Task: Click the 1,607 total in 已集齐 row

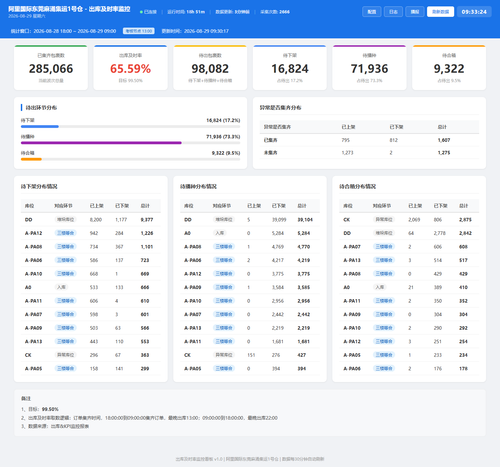Action: (x=444, y=140)
